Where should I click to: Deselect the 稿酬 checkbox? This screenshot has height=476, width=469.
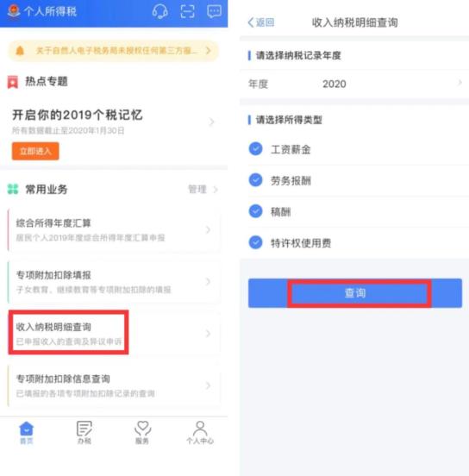pyautogui.click(x=255, y=211)
